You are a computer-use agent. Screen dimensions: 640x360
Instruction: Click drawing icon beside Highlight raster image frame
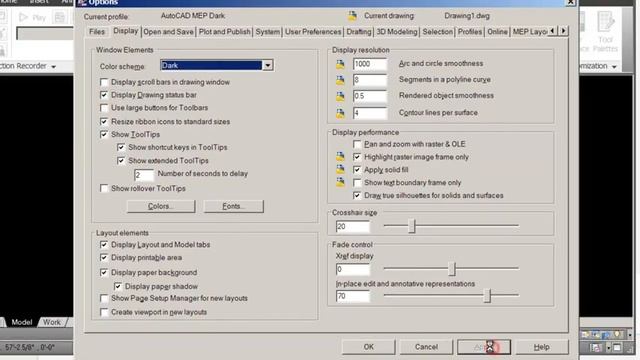click(x=340, y=157)
